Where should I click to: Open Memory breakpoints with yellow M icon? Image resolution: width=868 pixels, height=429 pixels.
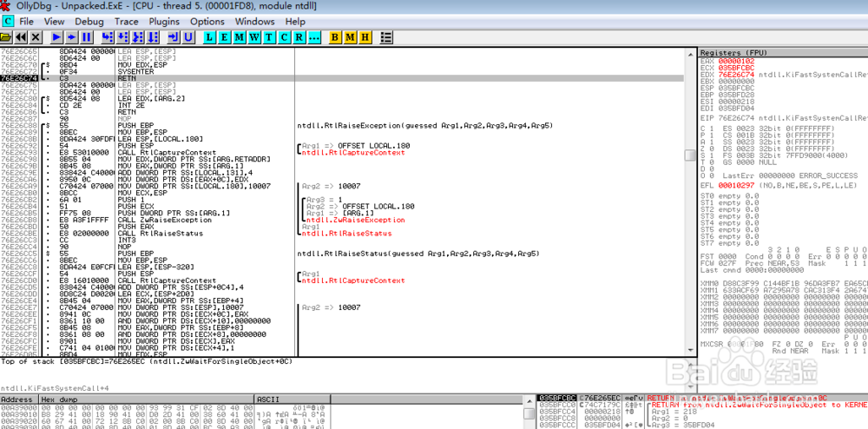pyautogui.click(x=350, y=37)
